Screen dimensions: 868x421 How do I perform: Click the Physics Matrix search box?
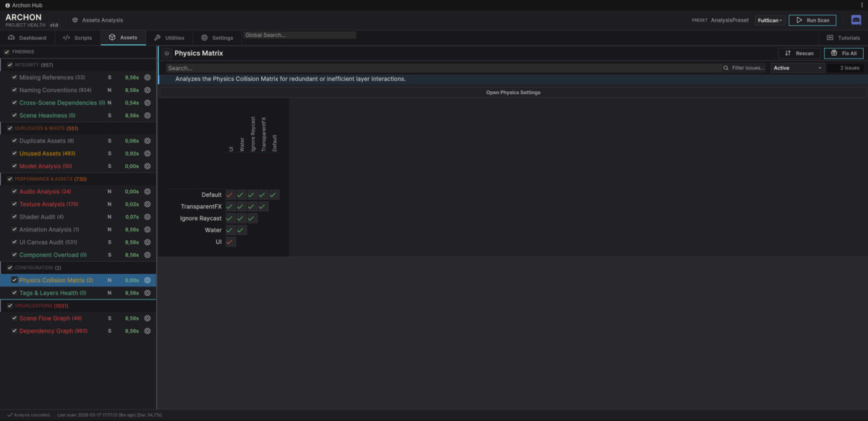click(x=443, y=68)
